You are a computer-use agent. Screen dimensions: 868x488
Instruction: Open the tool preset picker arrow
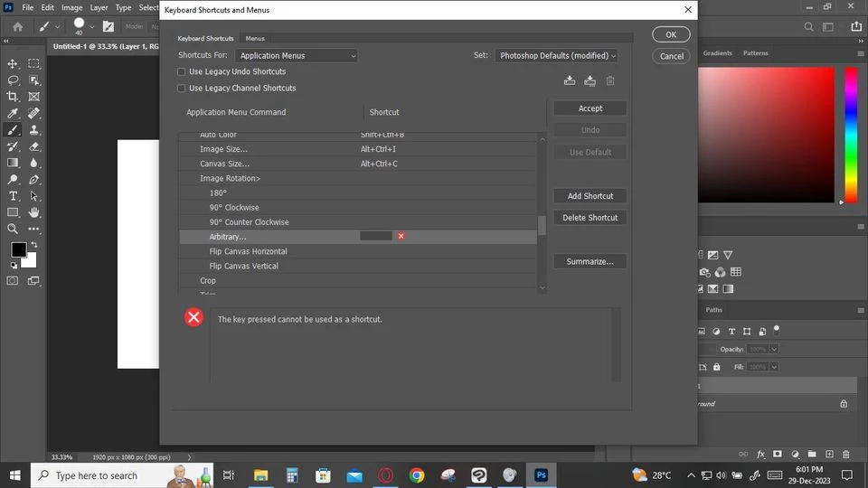(x=57, y=26)
